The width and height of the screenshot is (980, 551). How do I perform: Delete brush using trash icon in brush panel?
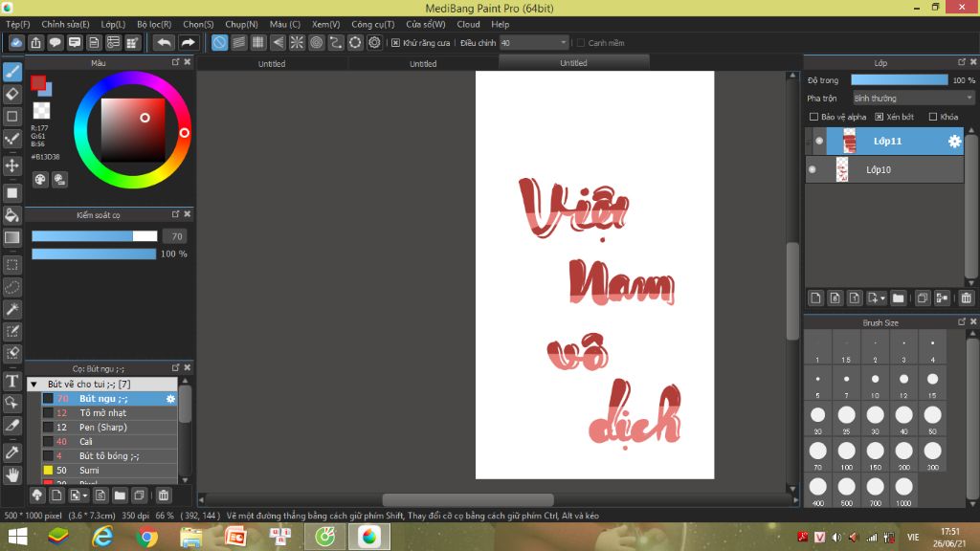(164, 496)
